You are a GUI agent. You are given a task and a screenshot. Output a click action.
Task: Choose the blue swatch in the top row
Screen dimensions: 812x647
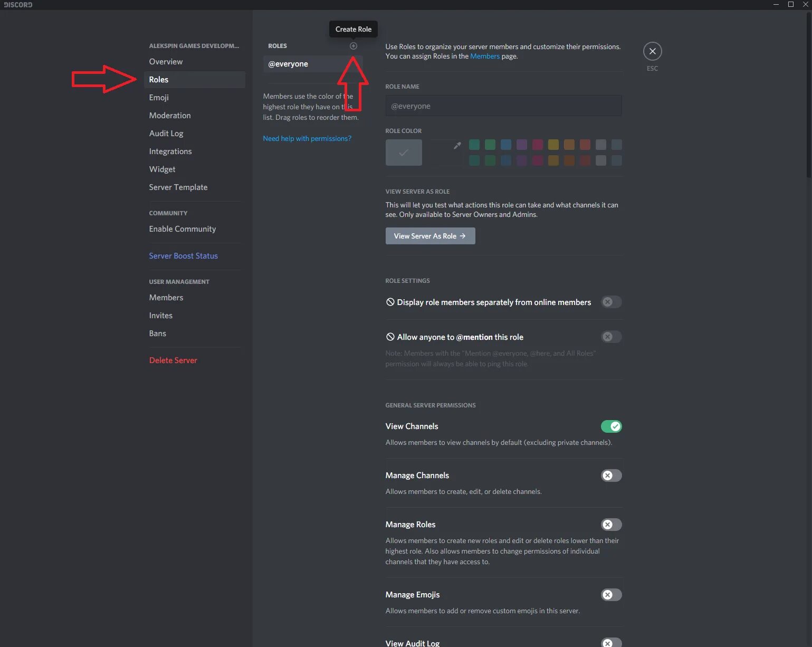point(506,145)
